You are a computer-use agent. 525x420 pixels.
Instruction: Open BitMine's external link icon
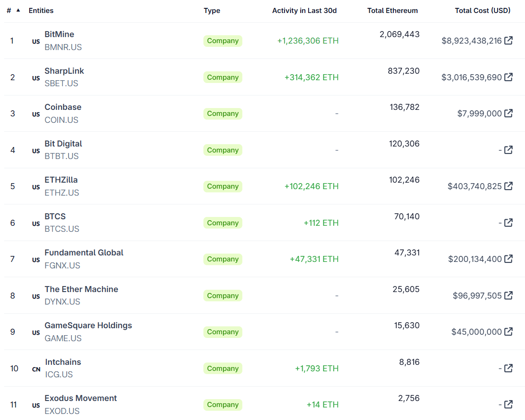coord(508,40)
